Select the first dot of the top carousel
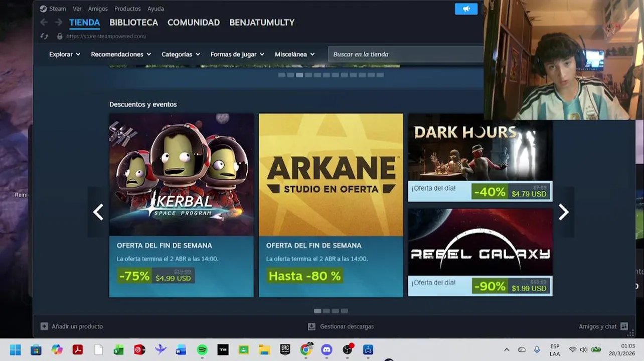644x361 pixels. click(x=281, y=75)
